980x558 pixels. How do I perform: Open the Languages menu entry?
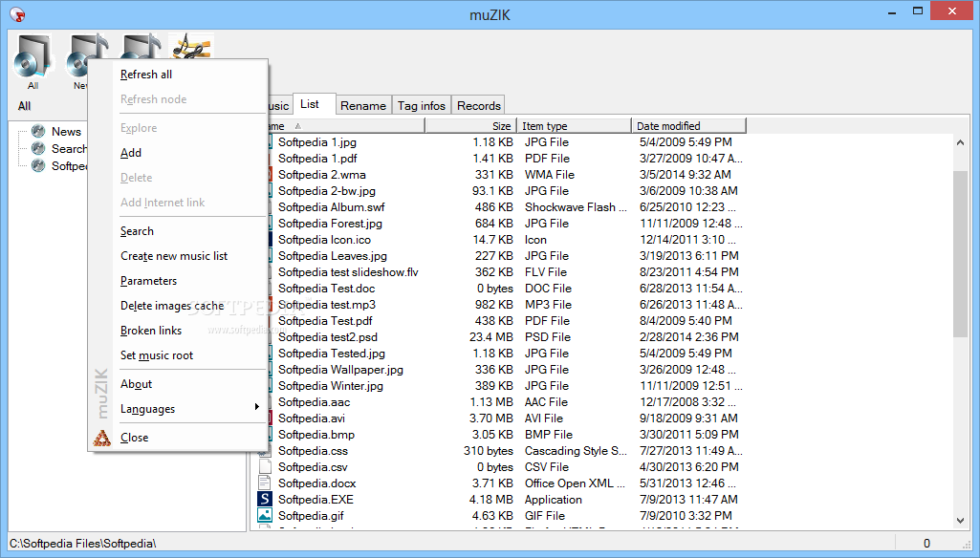coord(147,409)
